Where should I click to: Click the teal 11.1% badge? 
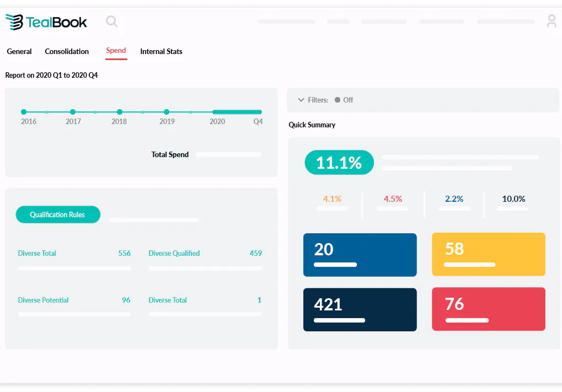339,162
